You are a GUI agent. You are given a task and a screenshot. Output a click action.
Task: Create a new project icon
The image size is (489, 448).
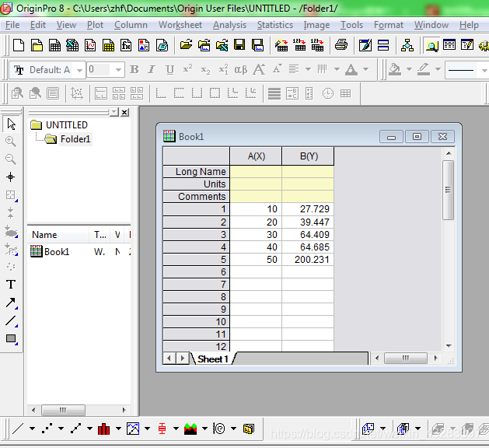(x=19, y=46)
